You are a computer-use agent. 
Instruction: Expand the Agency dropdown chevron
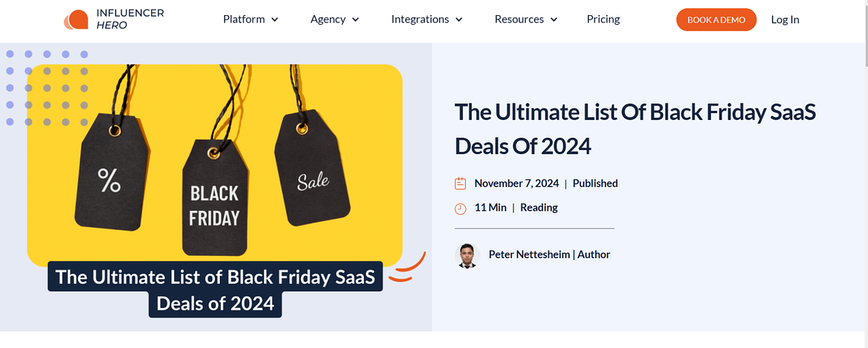tap(356, 20)
